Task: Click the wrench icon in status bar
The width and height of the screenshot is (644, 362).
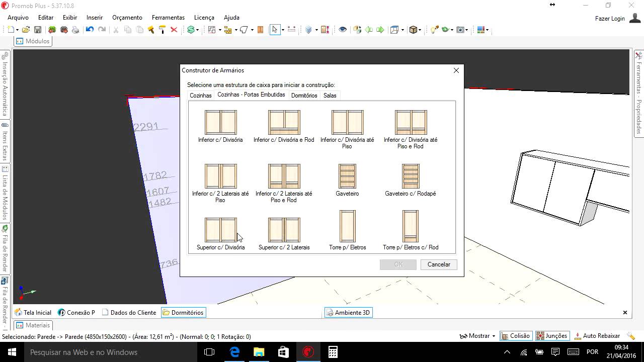Action: [631, 336]
